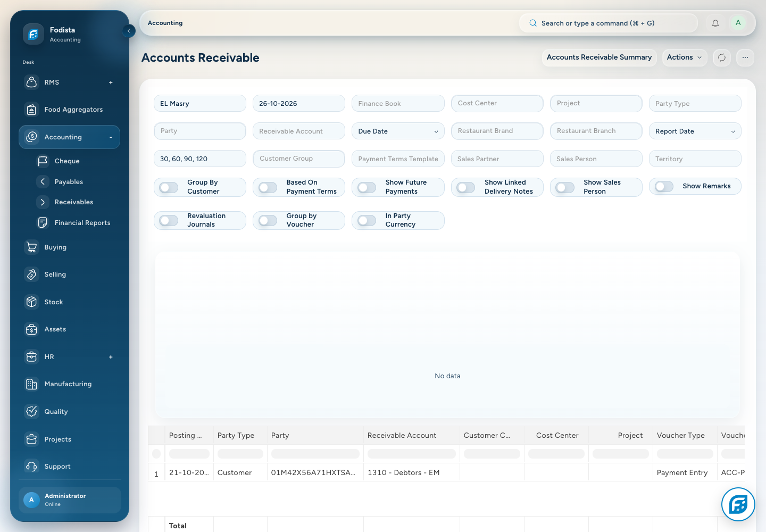Open the user avatar menu in top bar
This screenshot has width=766, height=532.
[x=738, y=23]
